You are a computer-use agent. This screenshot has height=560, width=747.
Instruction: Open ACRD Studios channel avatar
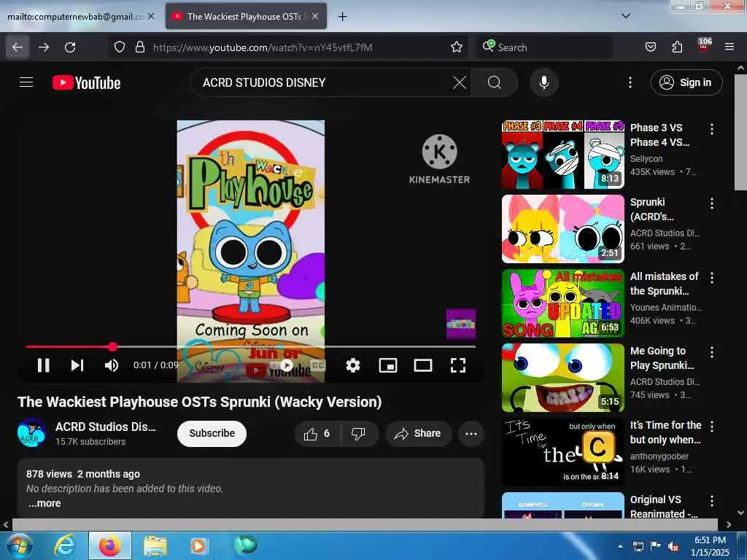click(x=32, y=433)
